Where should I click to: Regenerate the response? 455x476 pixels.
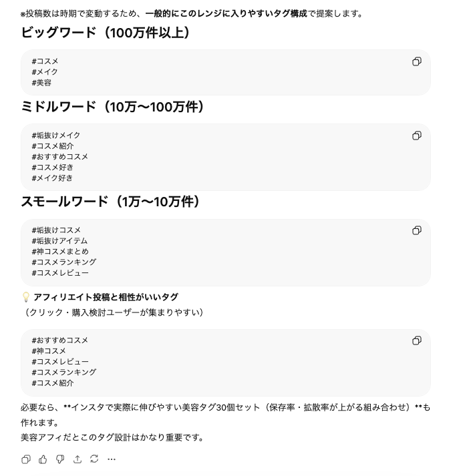point(94,459)
